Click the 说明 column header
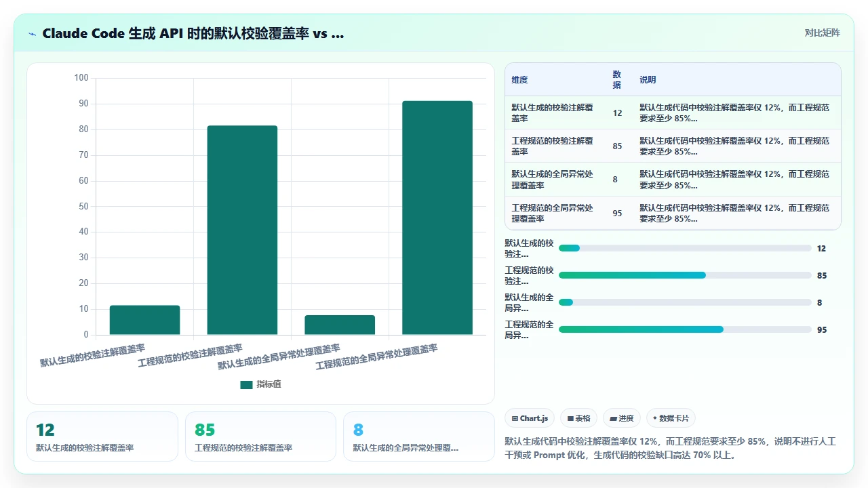 tap(648, 80)
